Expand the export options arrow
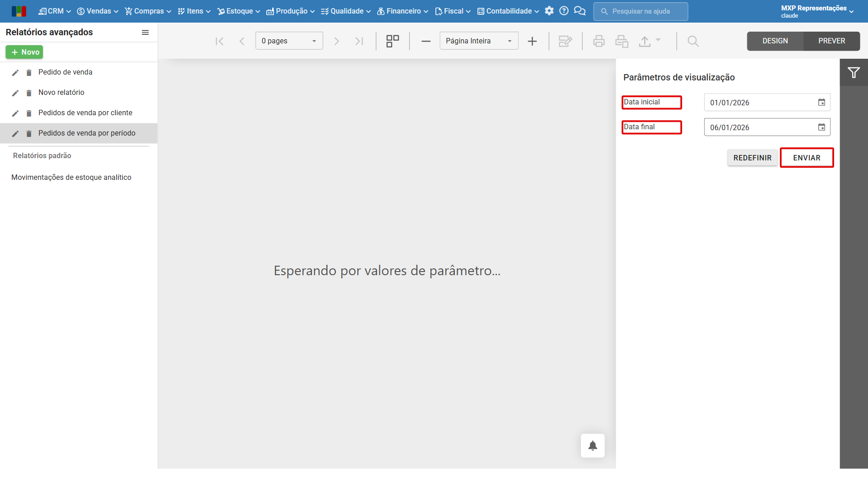This screenshot has width=868, height=488. [x=658, y=40]
